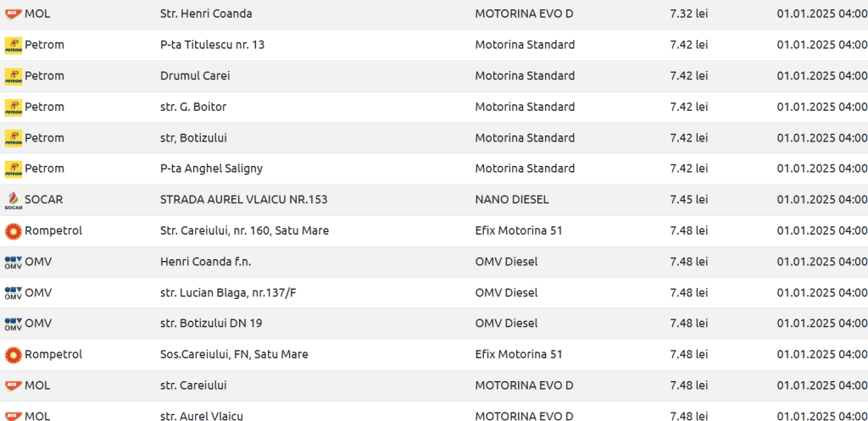Click MOL logo in the str. Careiului row

coord(14,385)
